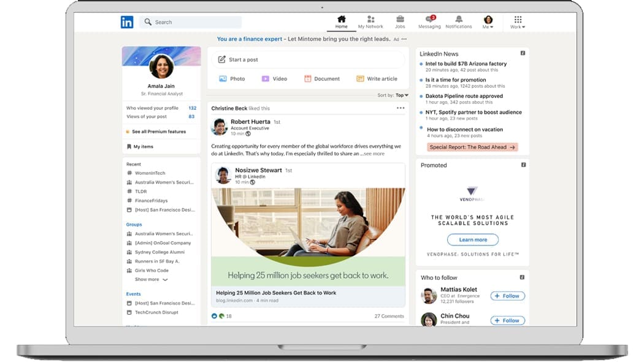The image size is (644, 362).
Task: Click the Start a post box
Action: (x=308, y=60)
